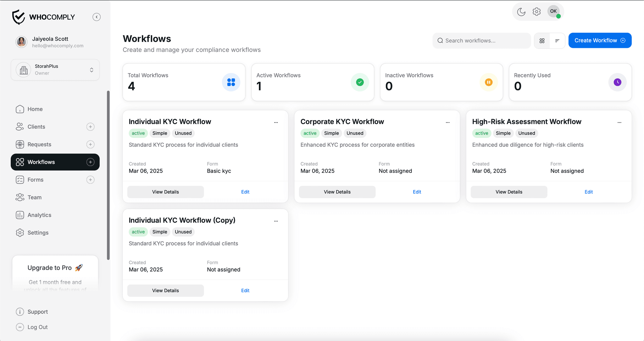The width and height of the screenshot is (644, 341).
Task: Switch to grid view of workflows
Action: [542, 40]
